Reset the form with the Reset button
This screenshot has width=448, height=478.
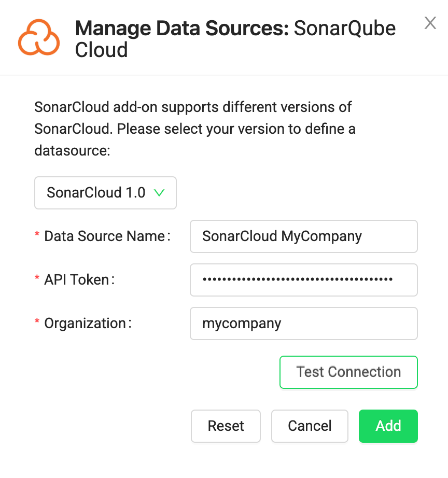(x=226, y=426)
